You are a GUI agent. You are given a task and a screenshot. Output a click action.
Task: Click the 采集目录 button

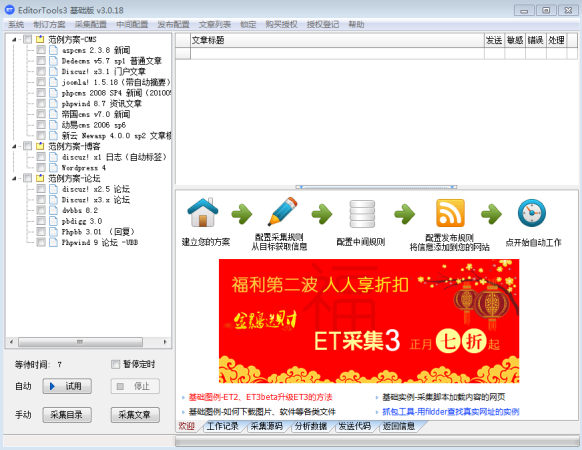tap(67, 415)
